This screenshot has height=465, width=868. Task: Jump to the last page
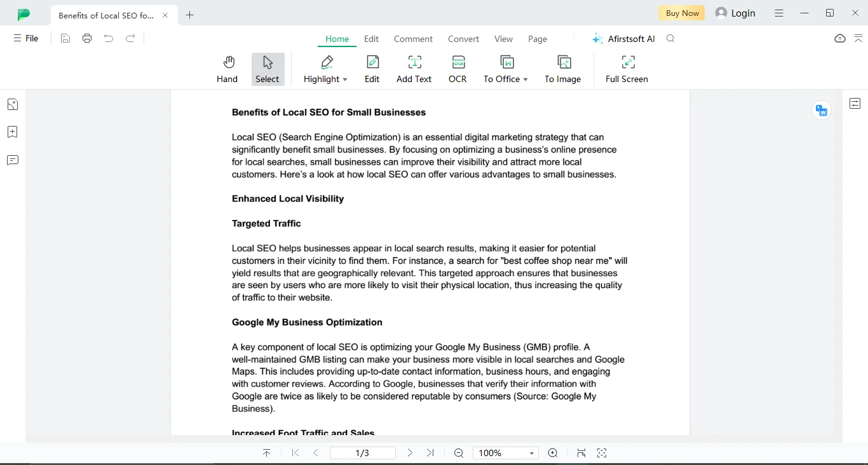[430, 453]
